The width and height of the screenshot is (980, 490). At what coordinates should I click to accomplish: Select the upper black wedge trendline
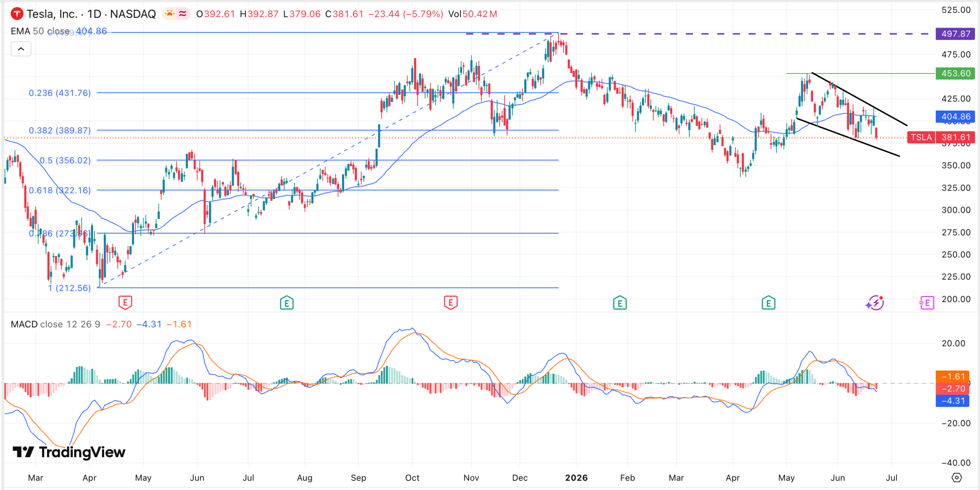859,99
